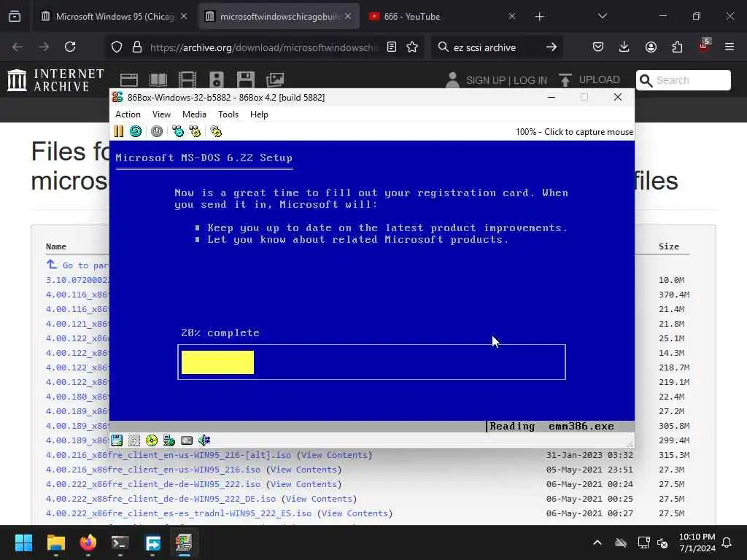747x560 pixels.
Task: Open Internet Archive software floppy icon
Action: pos(246,79)
